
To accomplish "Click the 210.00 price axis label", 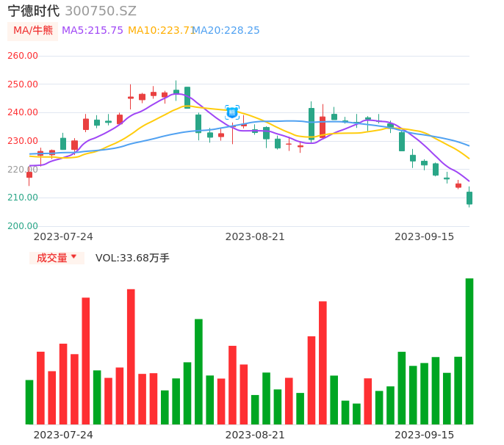I will (x=23, y=198).
